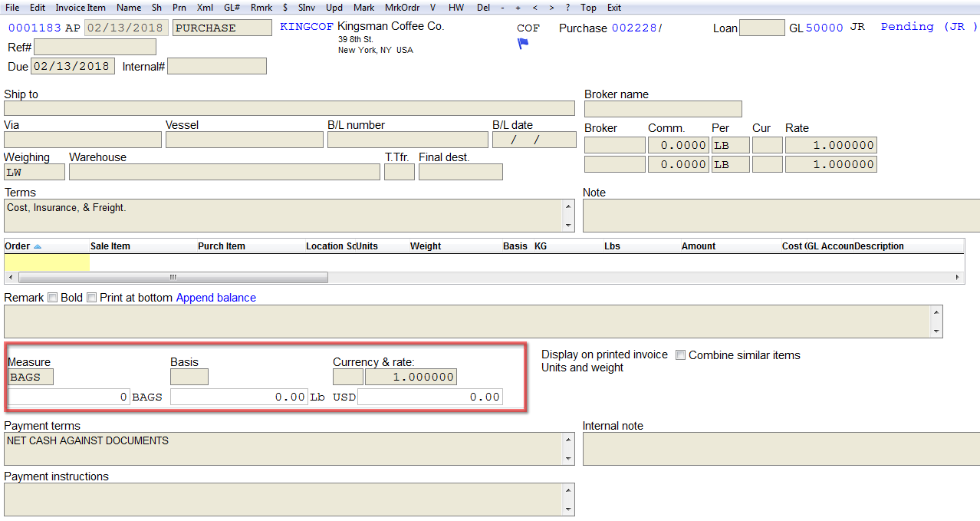Click the Amount column header
The width and height of the screenshot is (980, 521).
(x=699, y=246)
